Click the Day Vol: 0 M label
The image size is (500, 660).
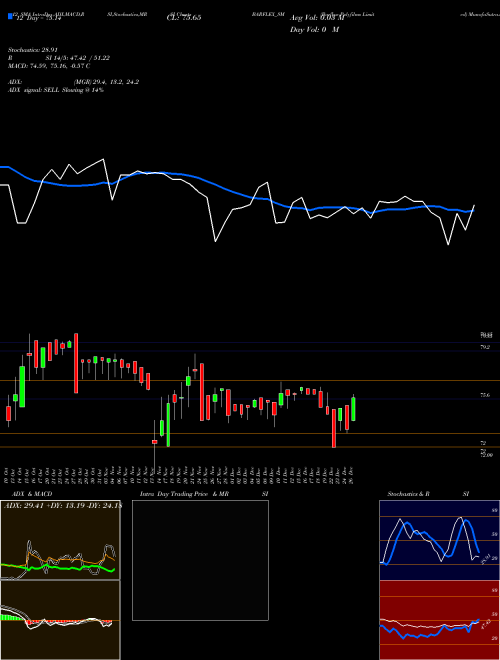[x=314, y=30]
